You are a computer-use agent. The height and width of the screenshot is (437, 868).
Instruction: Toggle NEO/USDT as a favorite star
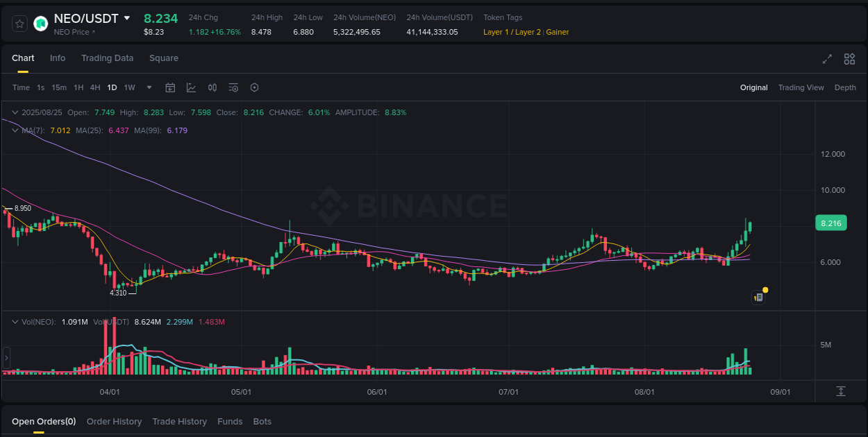(19, 23)
